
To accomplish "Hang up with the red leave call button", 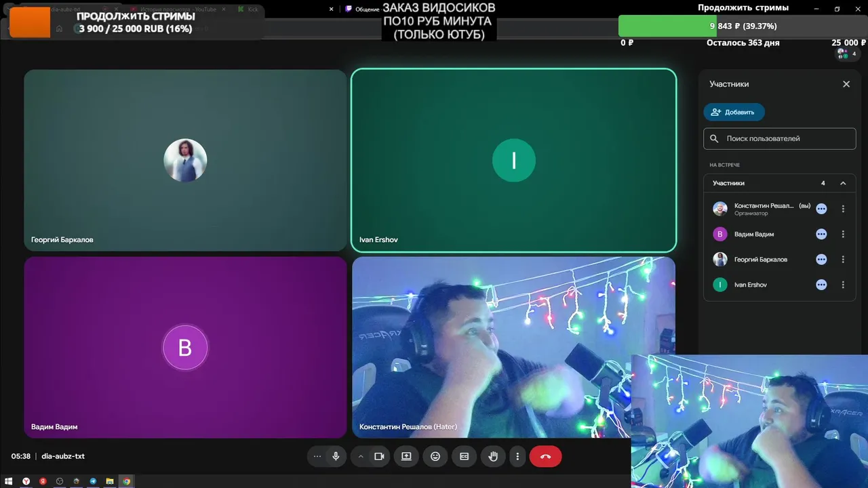I will 546,457.
